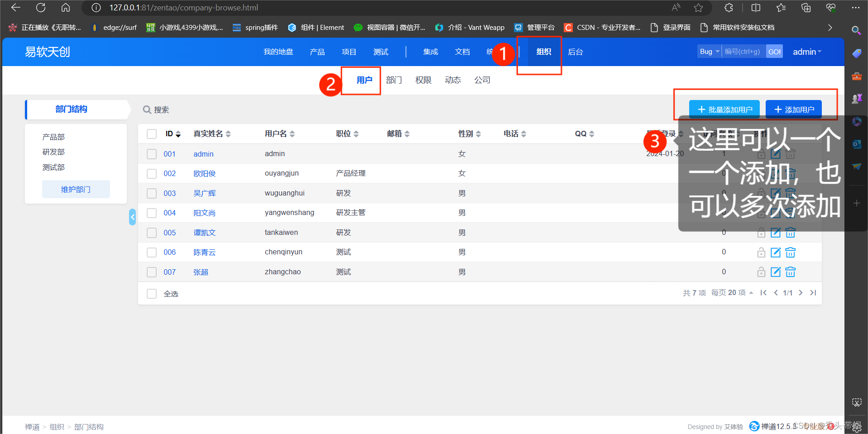This screenshot has width=868, height=434.
Task: Open the Edge sidebar tools briefcase icon
Action: 857,76
